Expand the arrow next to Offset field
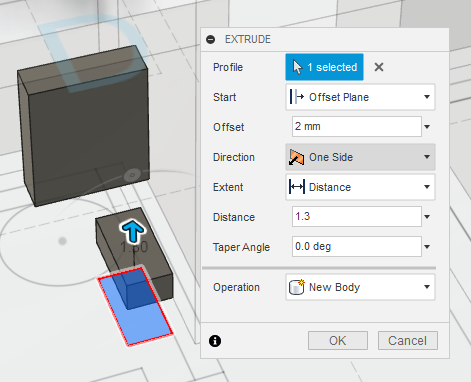 pos(427,127)
